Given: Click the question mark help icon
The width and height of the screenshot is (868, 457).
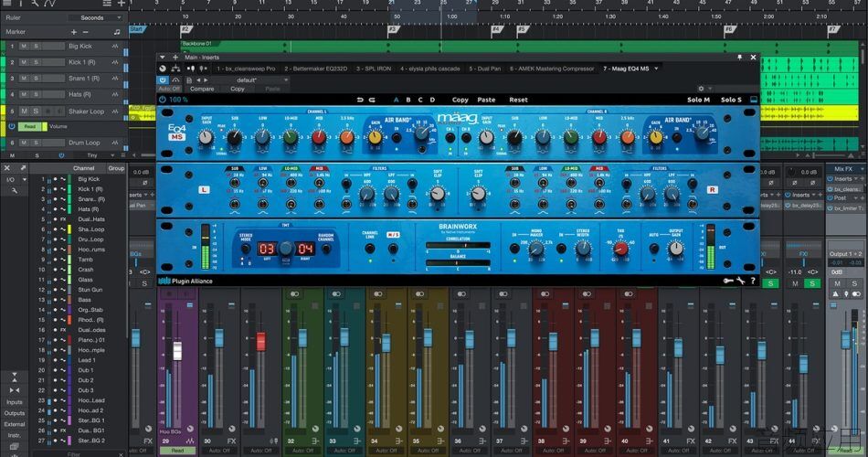Looking at the screenshot, I should (753, 281).
